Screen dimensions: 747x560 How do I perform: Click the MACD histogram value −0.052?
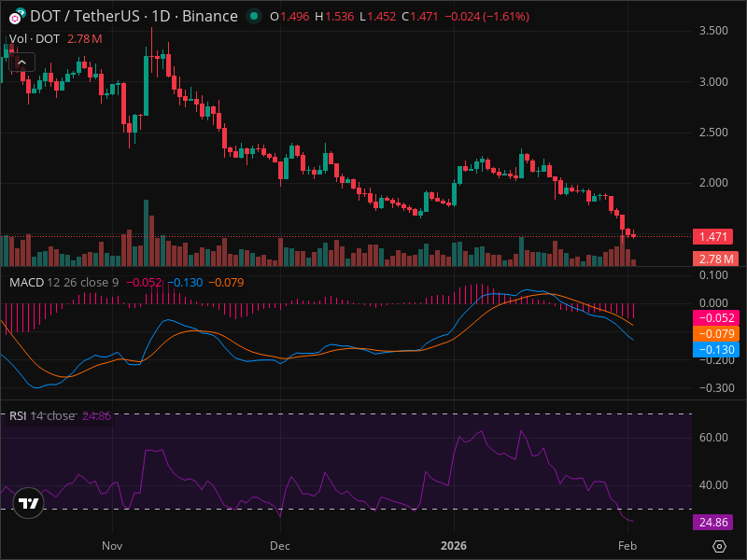pos(144,283)
